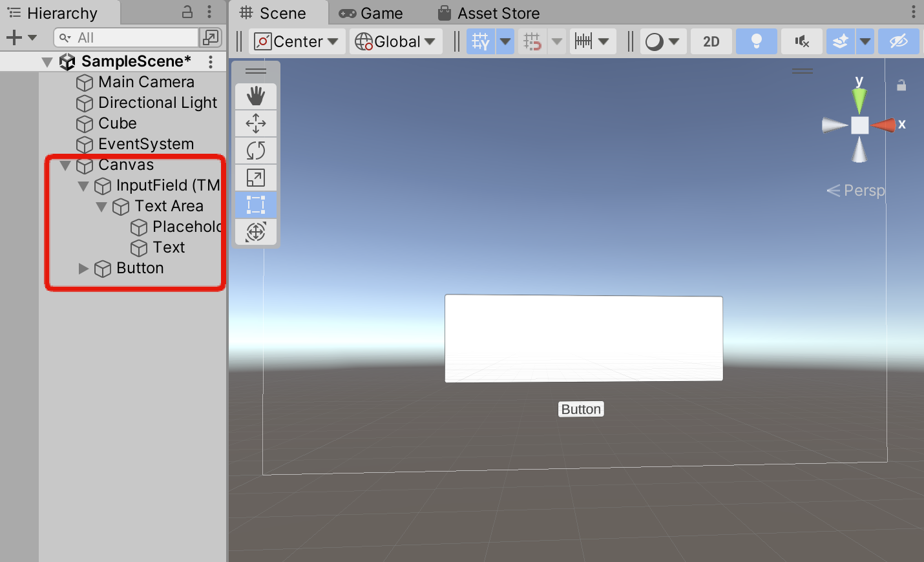Click Persp to switch projection

(861, 190)
